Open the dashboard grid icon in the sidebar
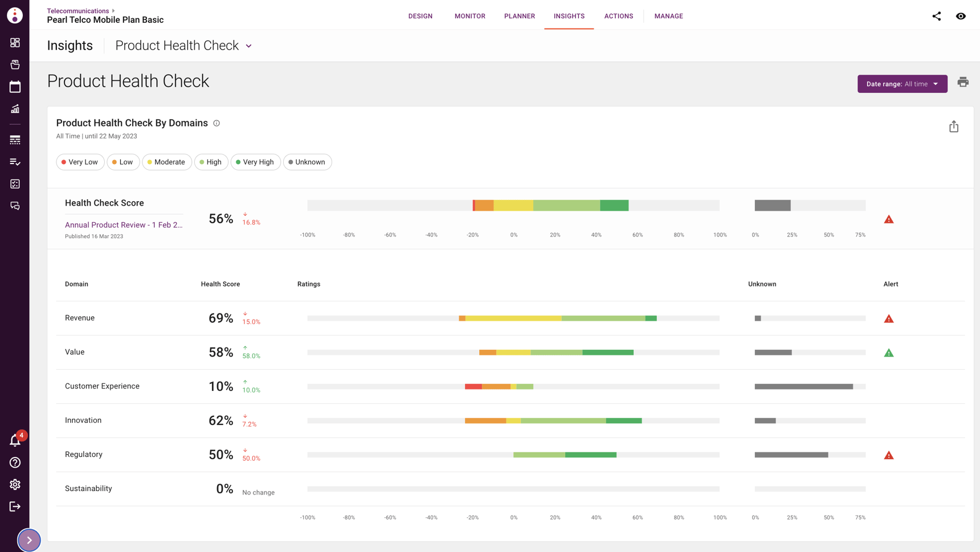The image size is (980, 552). tap(15, 42)
